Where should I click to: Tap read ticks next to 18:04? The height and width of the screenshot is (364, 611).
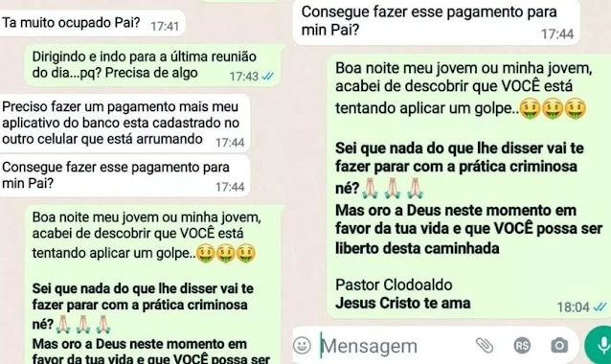click(x=600, y=307)
